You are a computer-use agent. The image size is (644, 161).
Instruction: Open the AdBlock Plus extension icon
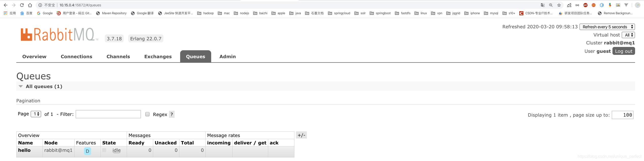coord(585,5)
